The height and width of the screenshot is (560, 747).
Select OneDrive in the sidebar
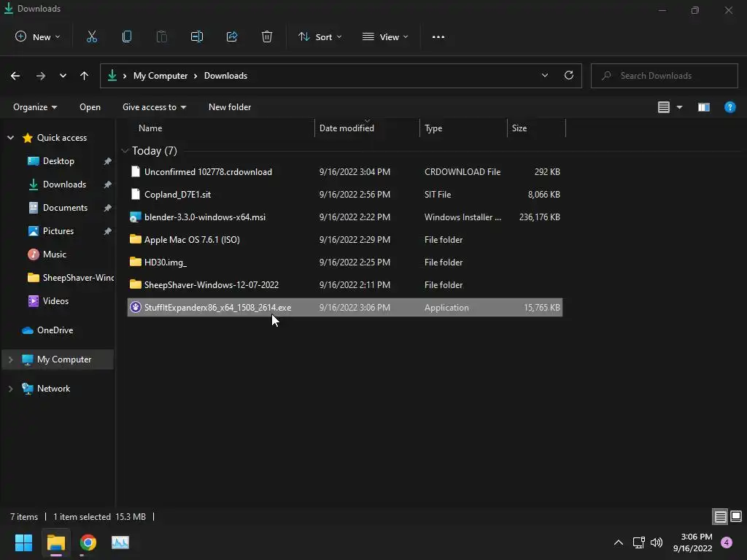(55, 330)
